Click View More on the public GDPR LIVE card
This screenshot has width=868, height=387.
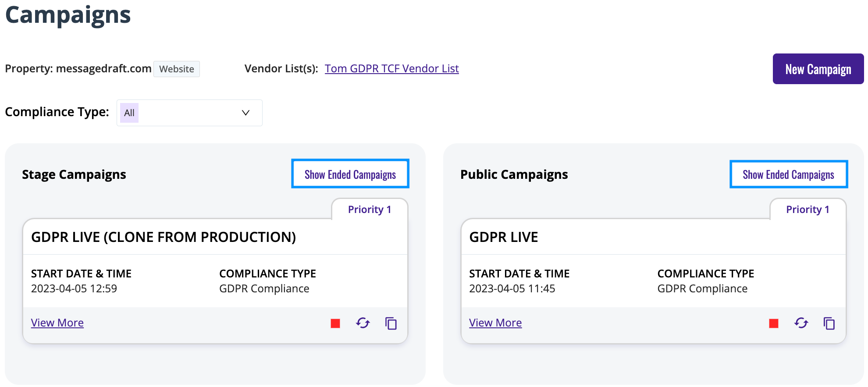(x=495, y=323)
